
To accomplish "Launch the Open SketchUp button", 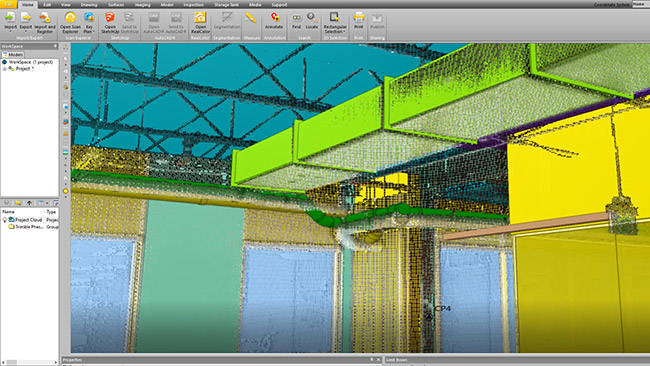I will (110, 22).
